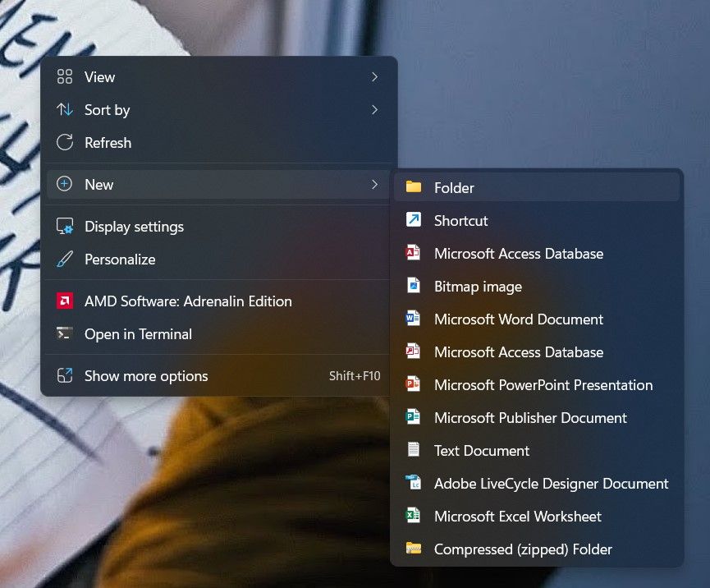
Task: Open Display settings
Action: (134, 226)
